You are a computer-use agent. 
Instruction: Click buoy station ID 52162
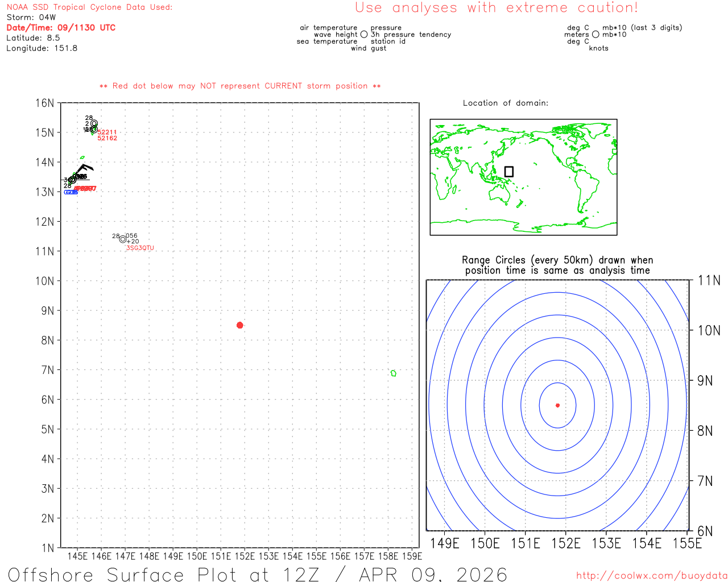point(107,139)
